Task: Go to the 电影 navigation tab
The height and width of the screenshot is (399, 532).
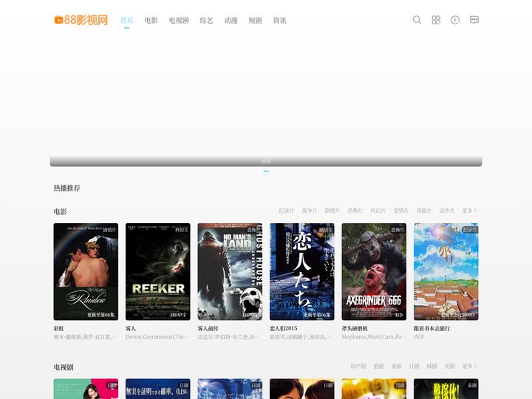Action: [x=151, y=21]
